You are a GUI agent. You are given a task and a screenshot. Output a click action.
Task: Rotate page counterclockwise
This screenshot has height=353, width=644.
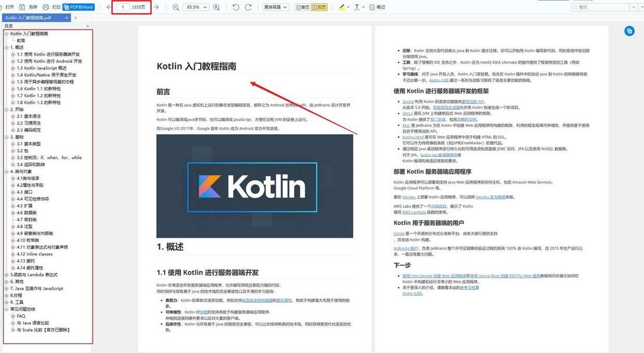(x=236, y=7)
